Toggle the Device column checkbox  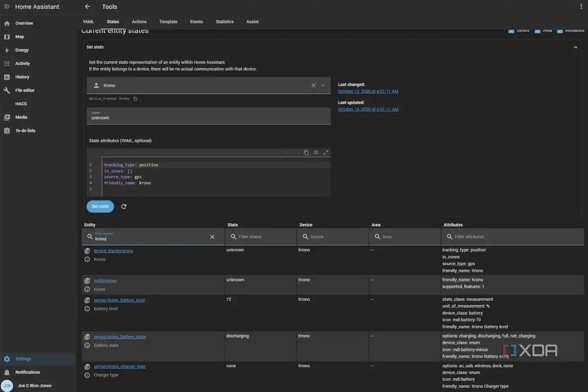coord(511,31)
